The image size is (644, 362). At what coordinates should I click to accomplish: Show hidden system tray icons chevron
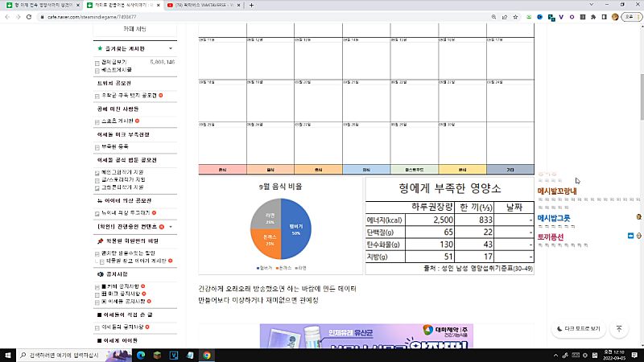coord(555,355)
